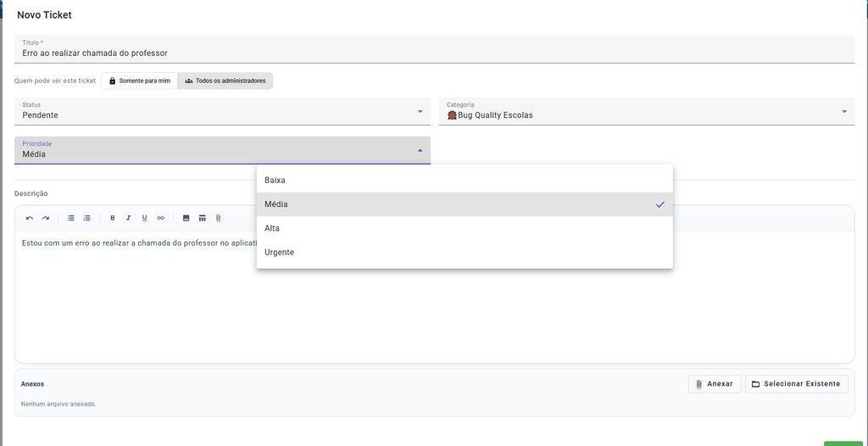This screenshot has width=868, height=446.
Task: Click inside the description text area
Action: coord(435,297)
